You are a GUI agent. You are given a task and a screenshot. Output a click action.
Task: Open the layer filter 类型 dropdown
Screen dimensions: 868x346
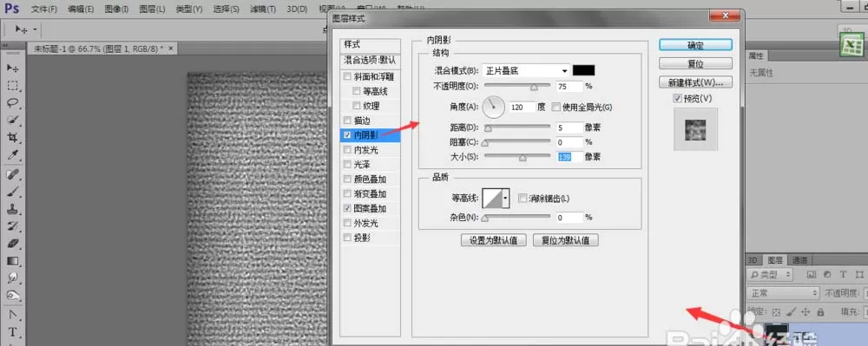coord(769,275)
